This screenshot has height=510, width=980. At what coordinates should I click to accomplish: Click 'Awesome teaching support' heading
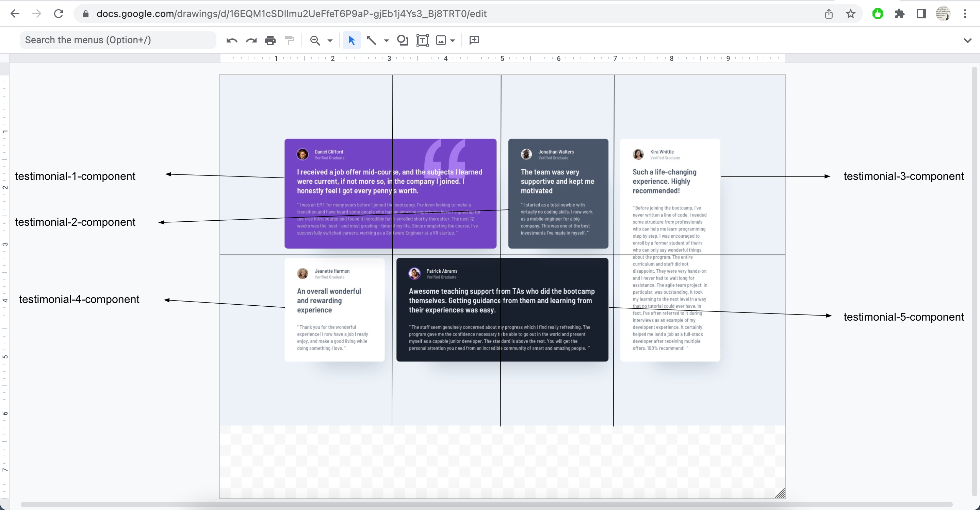[x=502, y=301]
